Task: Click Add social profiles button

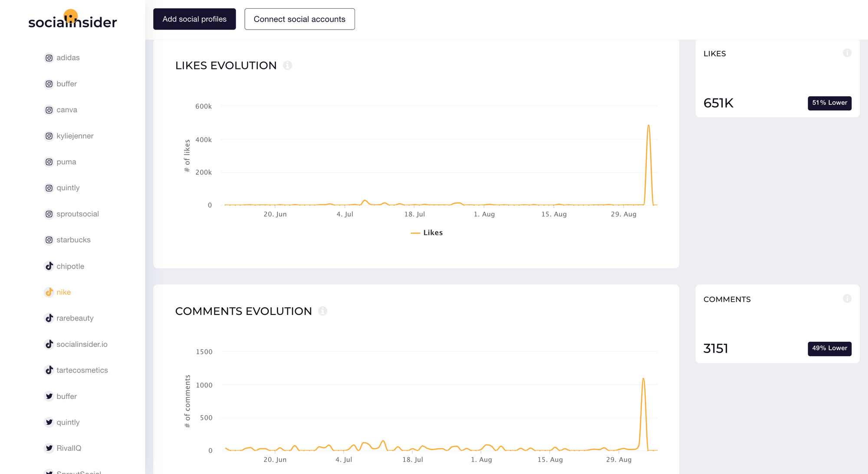Action: tap(194, 19)
